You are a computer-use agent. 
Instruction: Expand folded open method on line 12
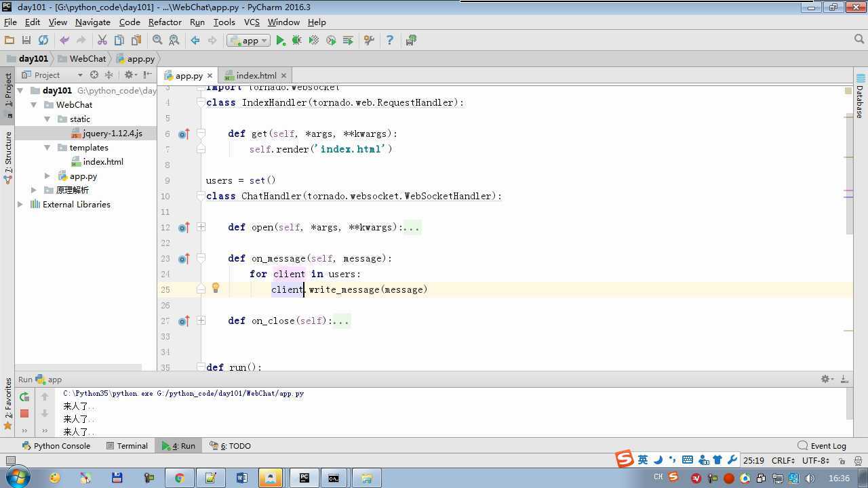click(201, 227)
